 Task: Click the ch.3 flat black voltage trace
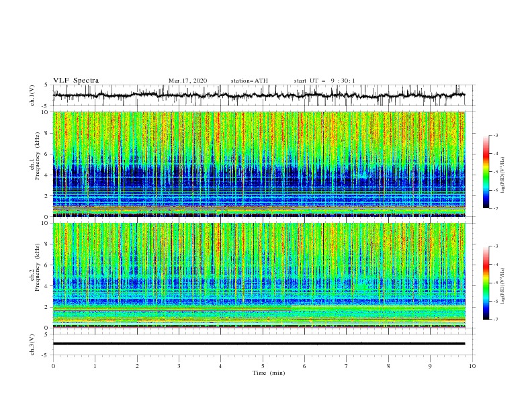259,344
